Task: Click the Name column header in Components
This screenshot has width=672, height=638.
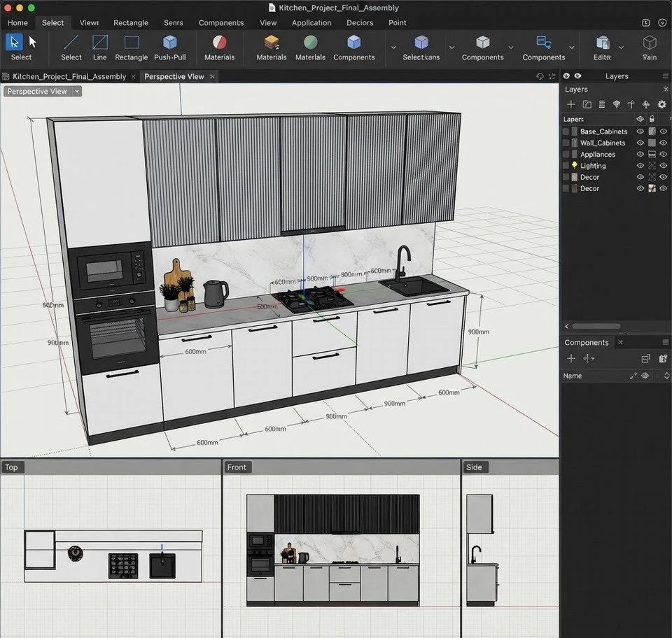Action: [x=573, y=376]
